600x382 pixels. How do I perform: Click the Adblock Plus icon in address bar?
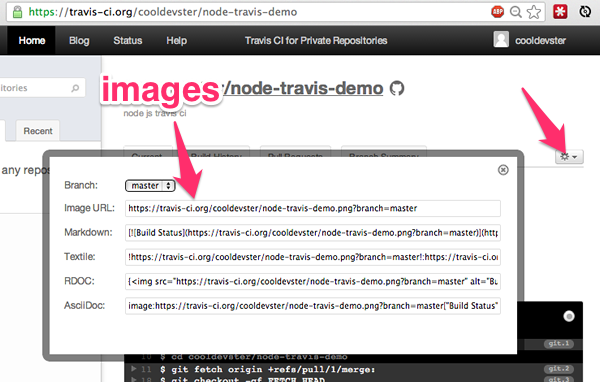pyautogui.click(x=497, y=12)
